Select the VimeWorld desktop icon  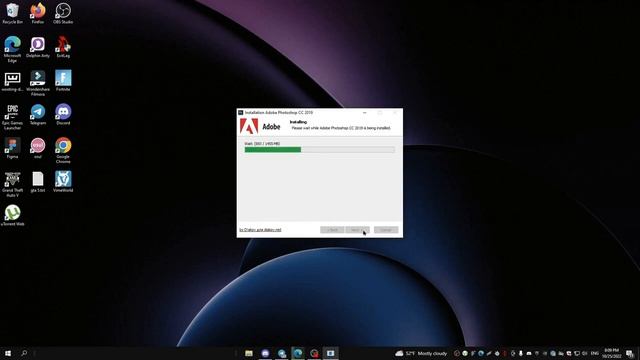point(63,182)
